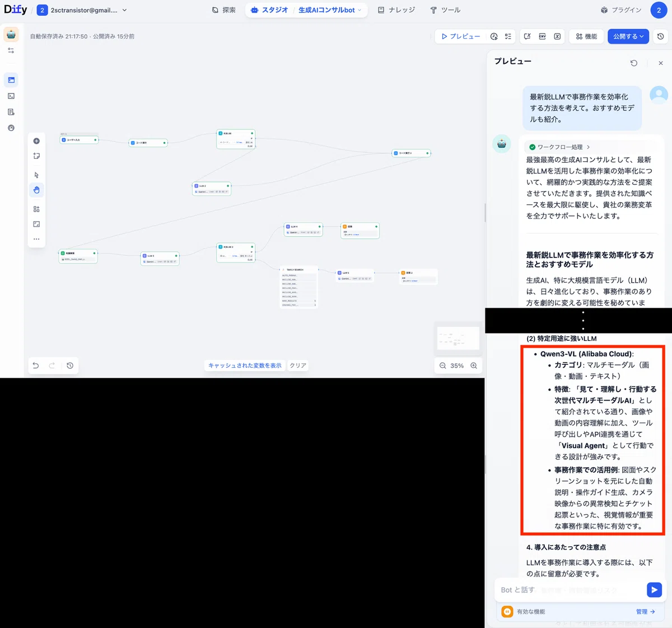Select the pointer mode tool

click(36, 175)
